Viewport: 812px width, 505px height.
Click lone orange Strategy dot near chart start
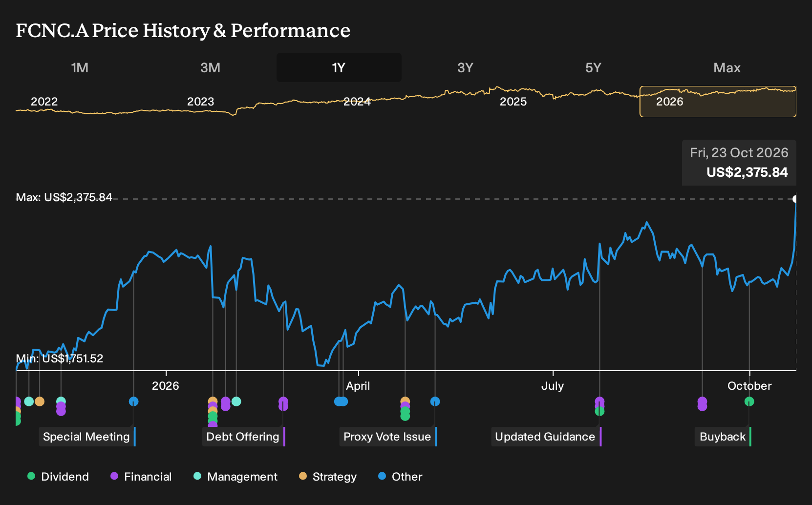point(40,401)
